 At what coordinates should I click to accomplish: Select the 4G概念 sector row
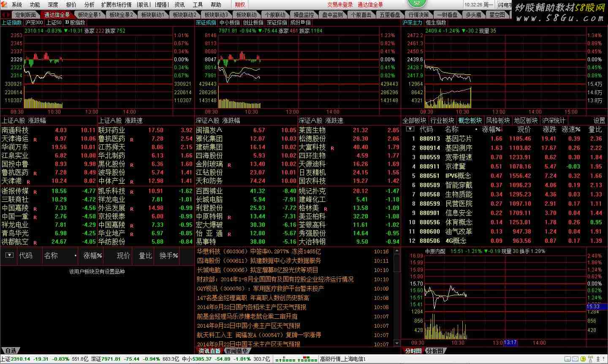(x=505, y=241)
